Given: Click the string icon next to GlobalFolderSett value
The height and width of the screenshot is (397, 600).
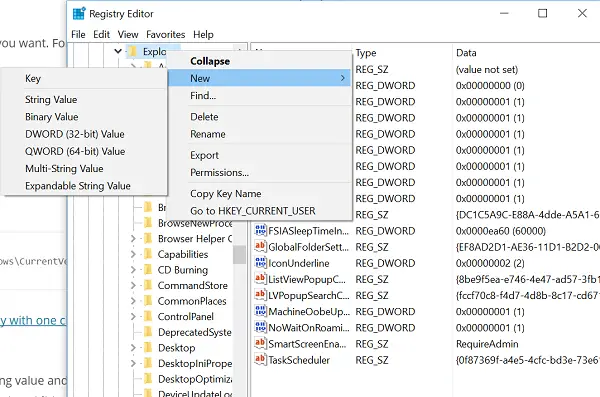Looking at the screenshot, I should click(260, 246).
